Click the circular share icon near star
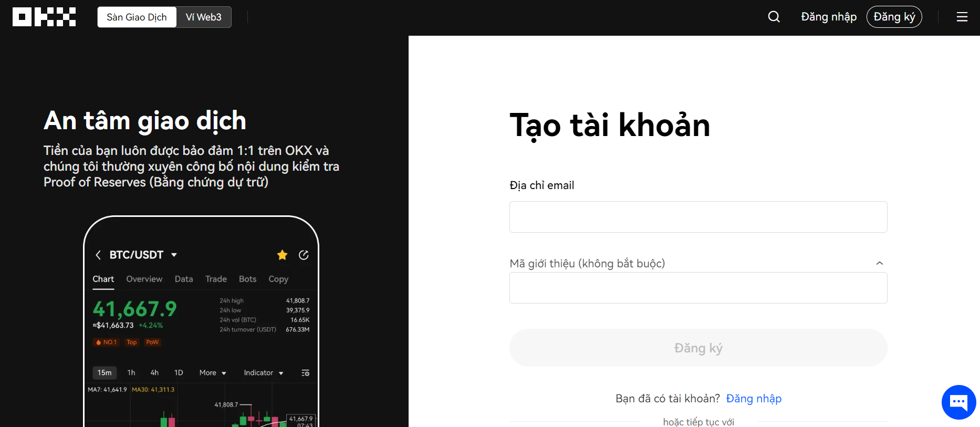 coord(304,255)
